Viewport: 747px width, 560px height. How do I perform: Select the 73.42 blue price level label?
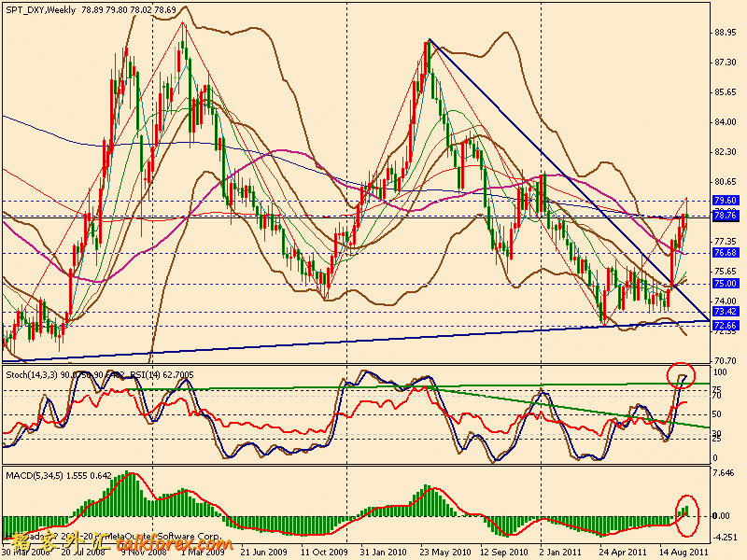tap(726, 312)
